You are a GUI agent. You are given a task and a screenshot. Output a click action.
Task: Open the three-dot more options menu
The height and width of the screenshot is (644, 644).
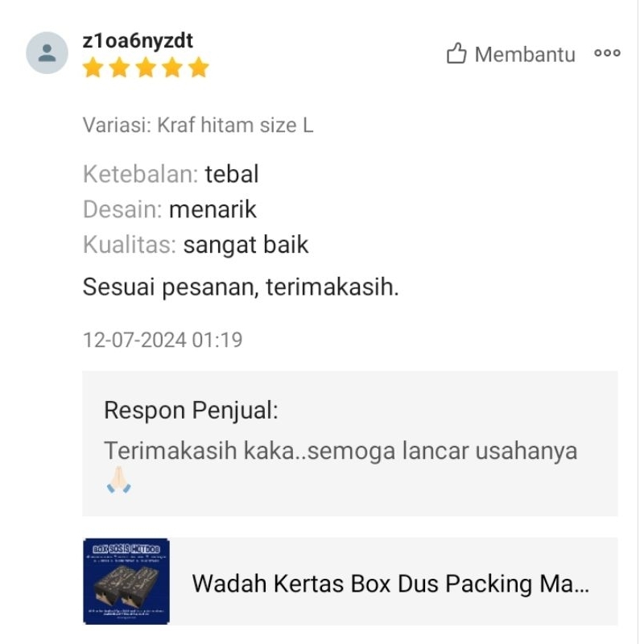point(608,53)
